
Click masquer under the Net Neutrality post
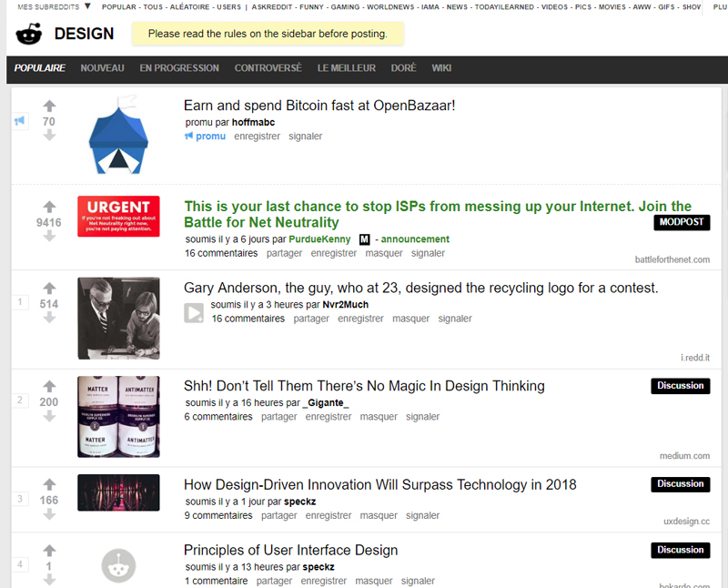coord(384,253)
